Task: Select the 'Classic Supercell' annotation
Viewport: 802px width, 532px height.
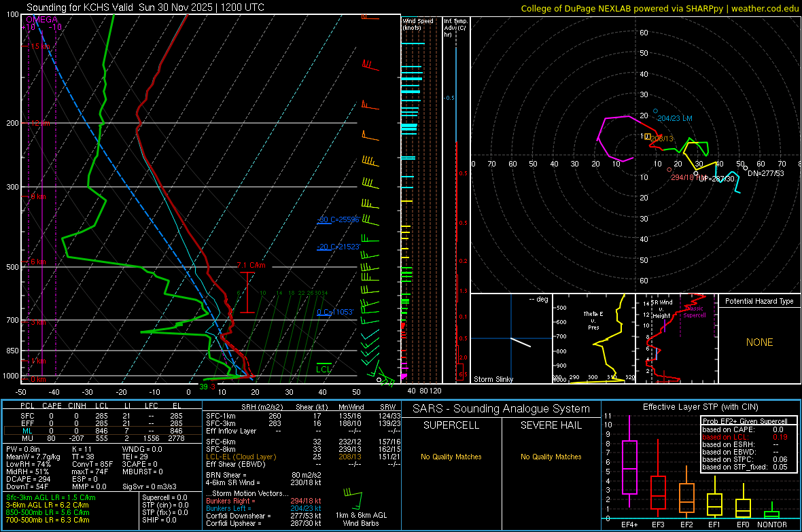Action: pos(695,312)
